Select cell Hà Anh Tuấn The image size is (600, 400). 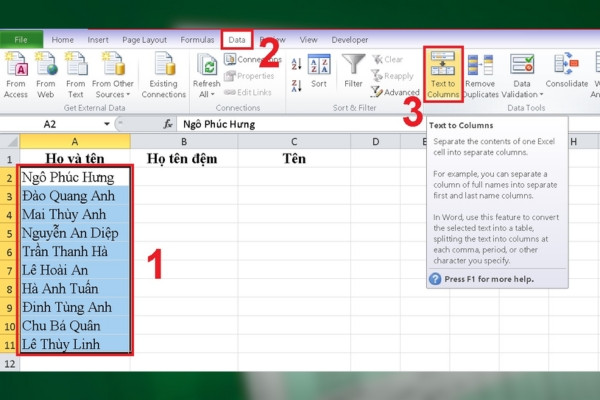(75, 289)
